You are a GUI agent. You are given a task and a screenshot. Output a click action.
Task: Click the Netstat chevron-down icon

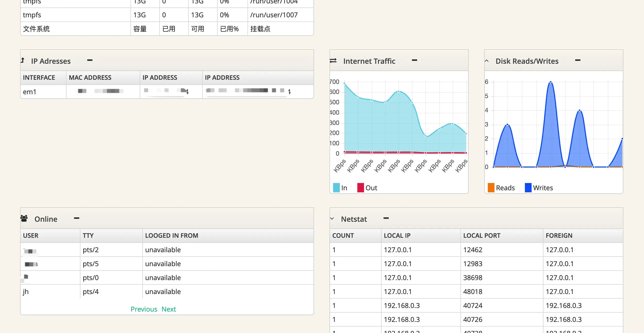(332, 219)
